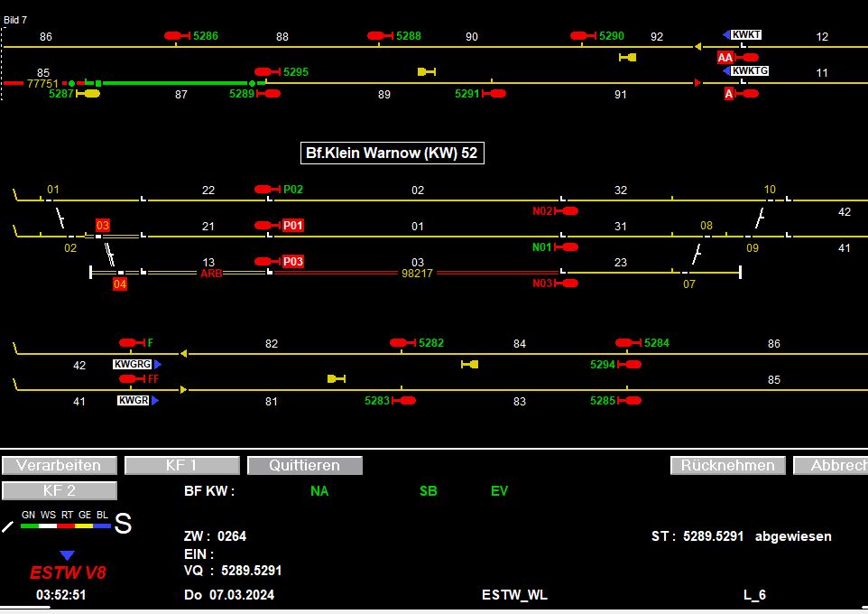Select switch 04 highlighted in red

tap(120, 284)
